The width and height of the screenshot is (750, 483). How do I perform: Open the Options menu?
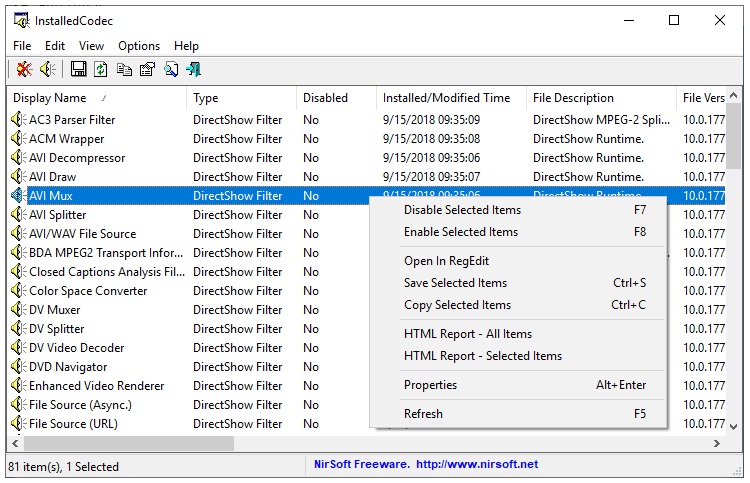tap(139, 46)
